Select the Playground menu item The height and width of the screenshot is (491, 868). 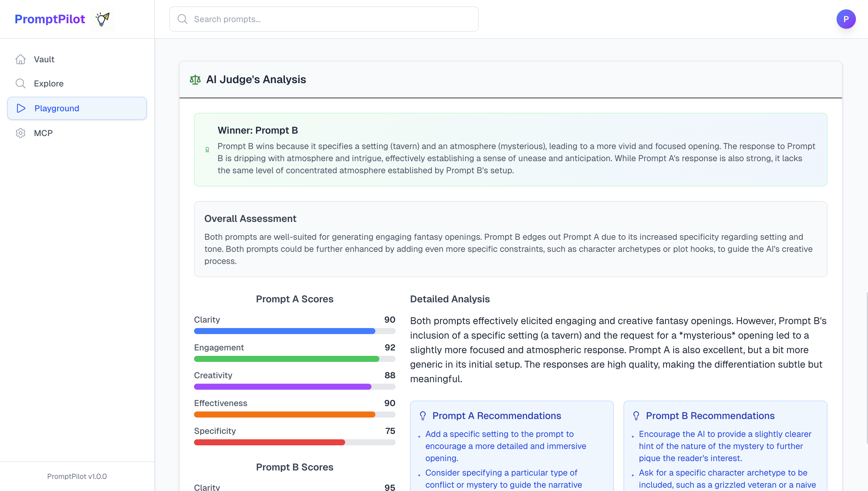point(77,108)
